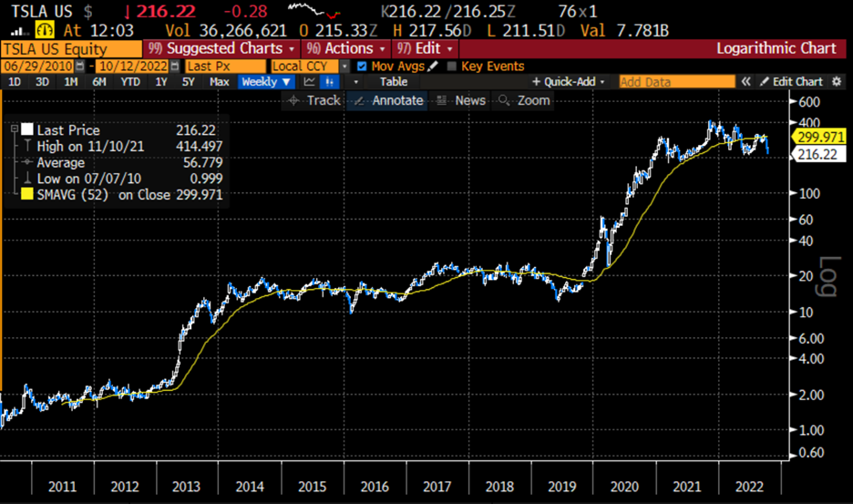Click the pencil icon beside Mov Avgs
This screenshot has height=504, width=853.
tap(433, 67)
